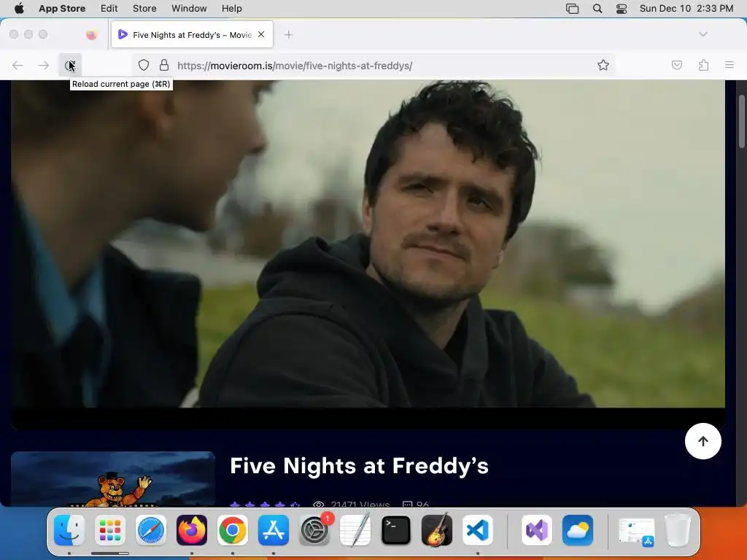Viewport: 747px width, 560px height.
Task: Click the Stage Manager menu bar icon
Action: coord(572,9)
